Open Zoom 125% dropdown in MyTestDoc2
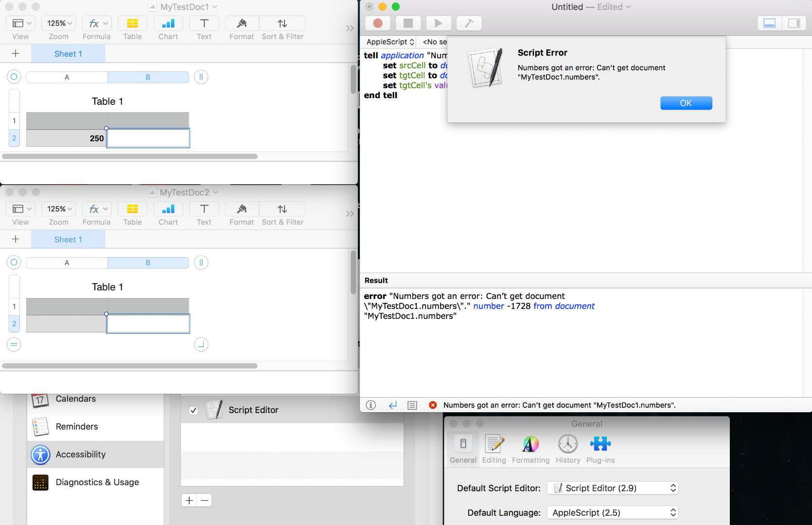 pyautogui.click(x=59, y=209)
